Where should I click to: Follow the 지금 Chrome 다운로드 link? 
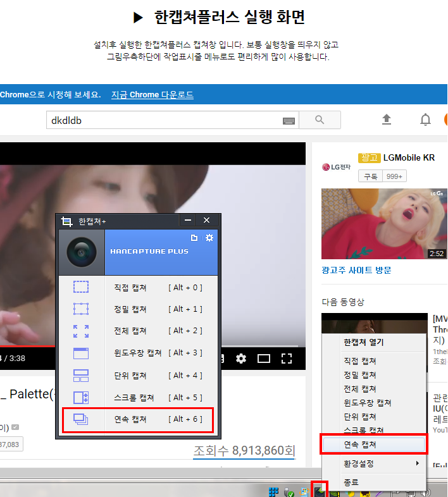pos(152,94)
